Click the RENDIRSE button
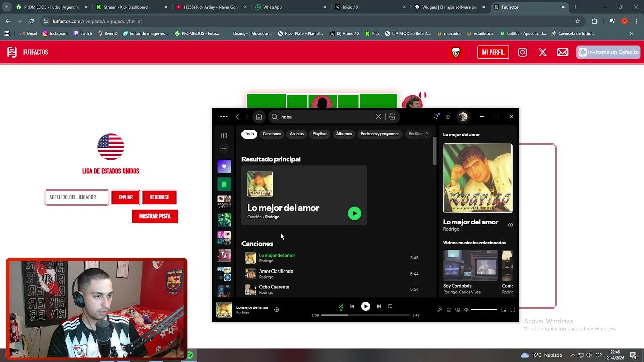This screenshot has width=644, height=362. click(159, 197)
